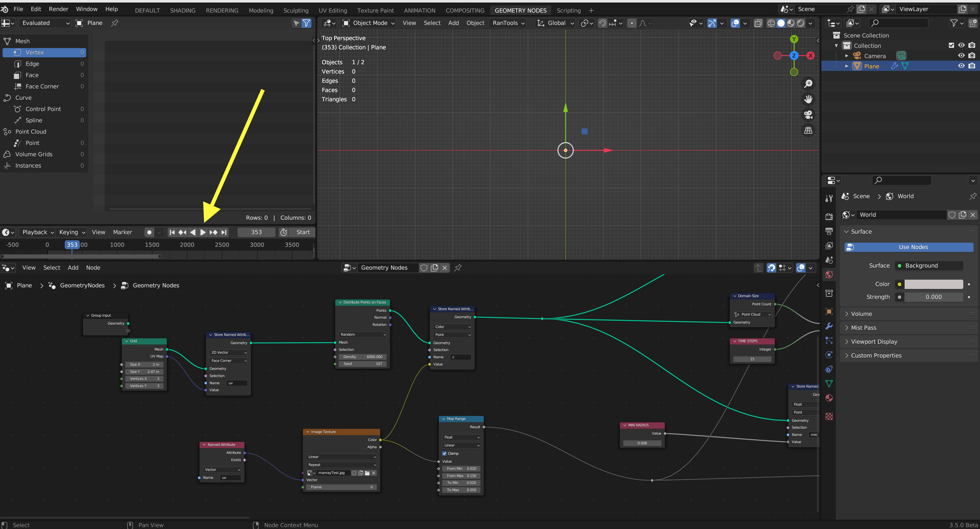Open the Output properties printer icon

coord(829,231)
